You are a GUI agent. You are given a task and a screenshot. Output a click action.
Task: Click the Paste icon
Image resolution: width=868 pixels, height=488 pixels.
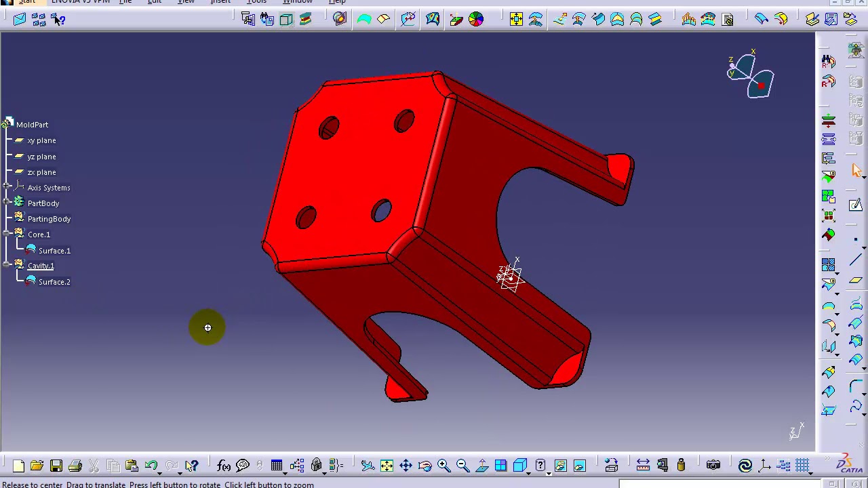click(x=132, y=466)
